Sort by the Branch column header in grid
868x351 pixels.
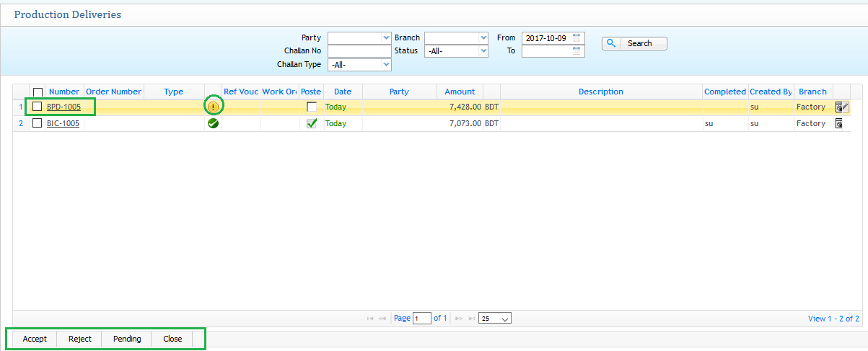(x=813, y=92)
